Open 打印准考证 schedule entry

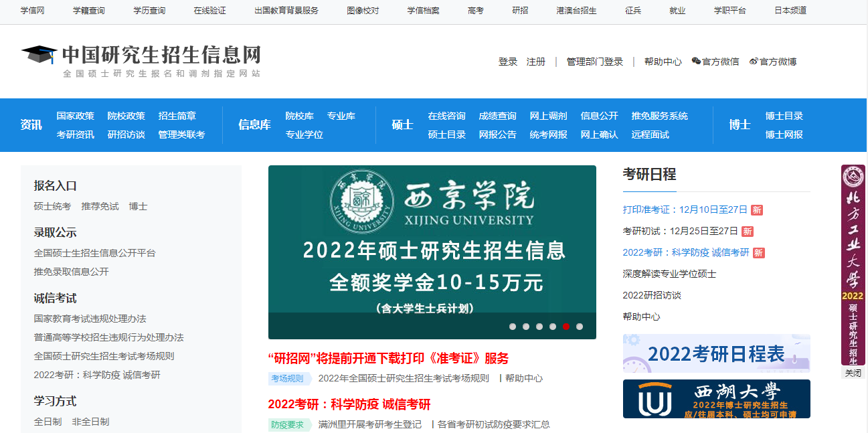[x=685, y=209]
